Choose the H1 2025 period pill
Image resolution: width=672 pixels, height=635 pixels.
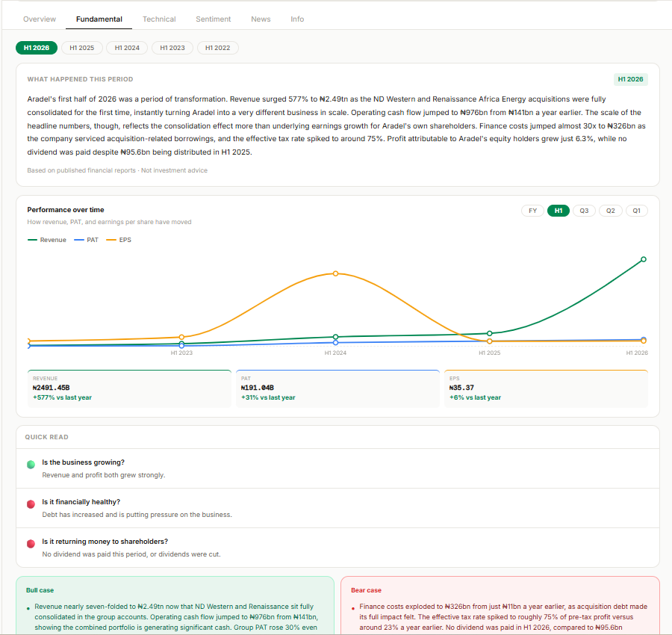[x=82, y=48]
